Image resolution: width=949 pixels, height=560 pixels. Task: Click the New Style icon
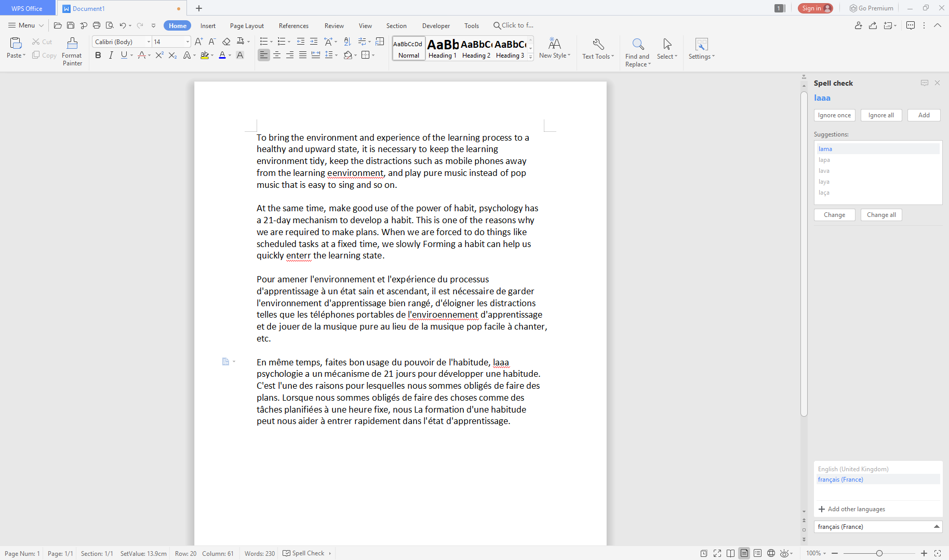[554, 44]
